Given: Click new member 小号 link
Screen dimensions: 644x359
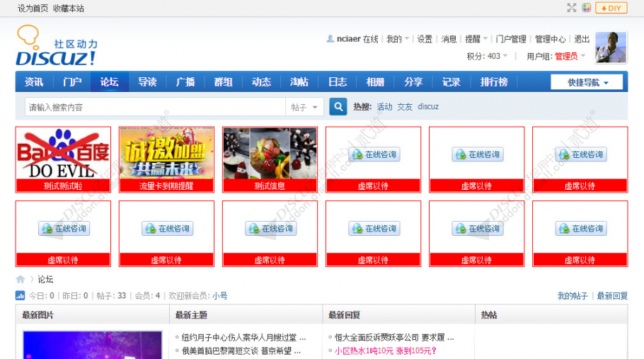Looking at the screenshot, I should [x=219, y=296].
